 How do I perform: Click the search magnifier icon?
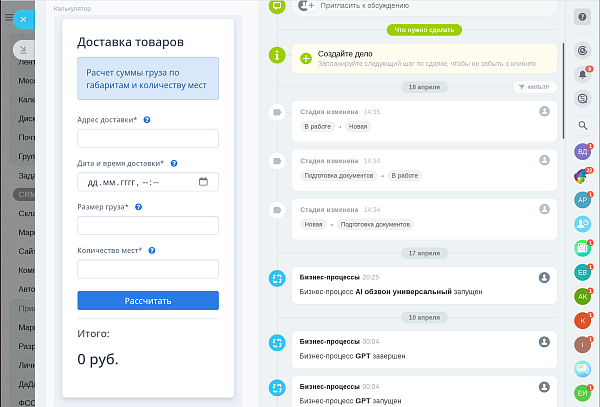pyautogui.click(x=582, y=125)
